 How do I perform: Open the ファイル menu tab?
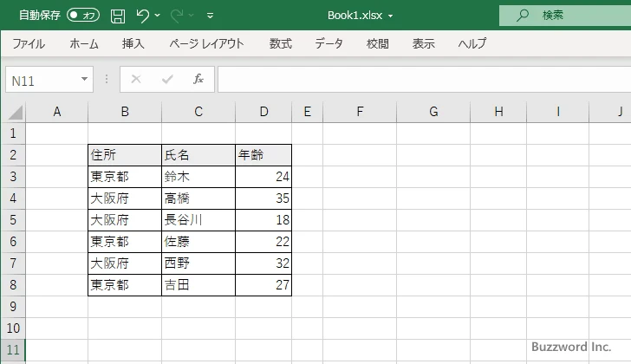[29, 43]
